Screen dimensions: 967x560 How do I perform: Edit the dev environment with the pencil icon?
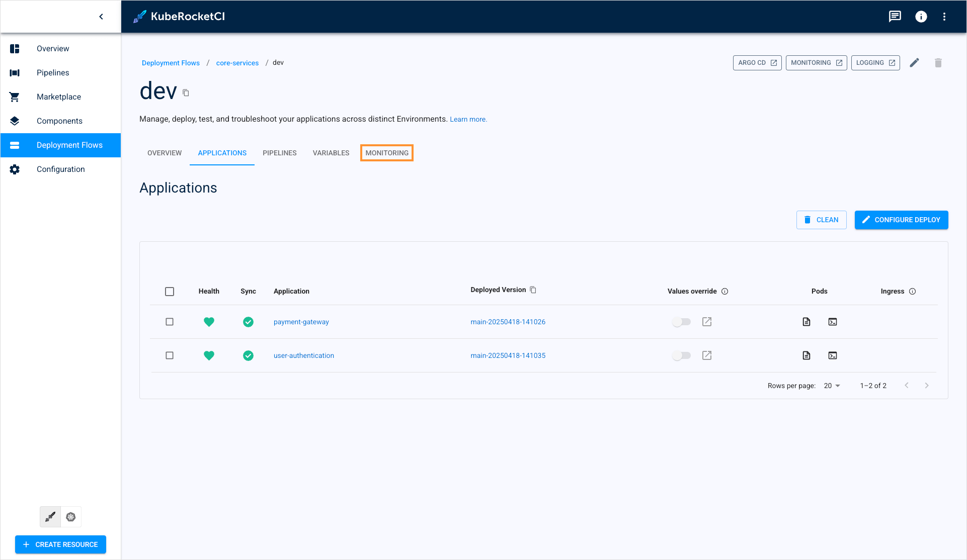pyautogui.click(x=915, y=62)
